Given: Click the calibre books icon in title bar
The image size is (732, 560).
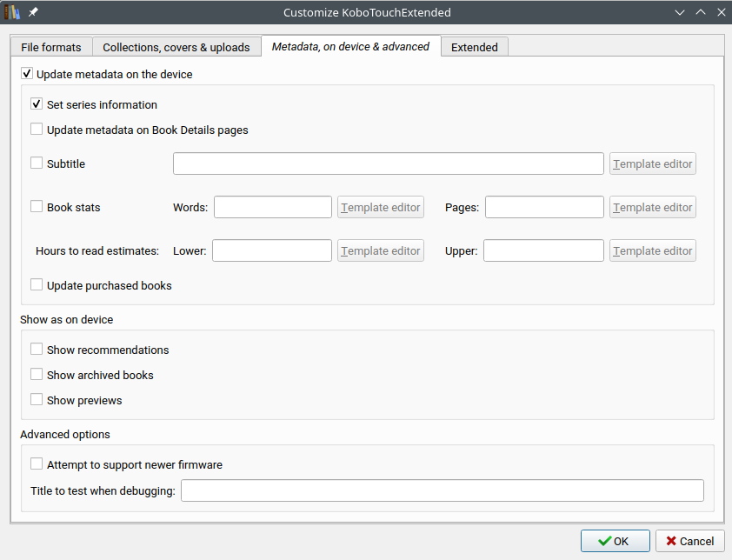Looking at the screenshot, I should click(12, 12).
